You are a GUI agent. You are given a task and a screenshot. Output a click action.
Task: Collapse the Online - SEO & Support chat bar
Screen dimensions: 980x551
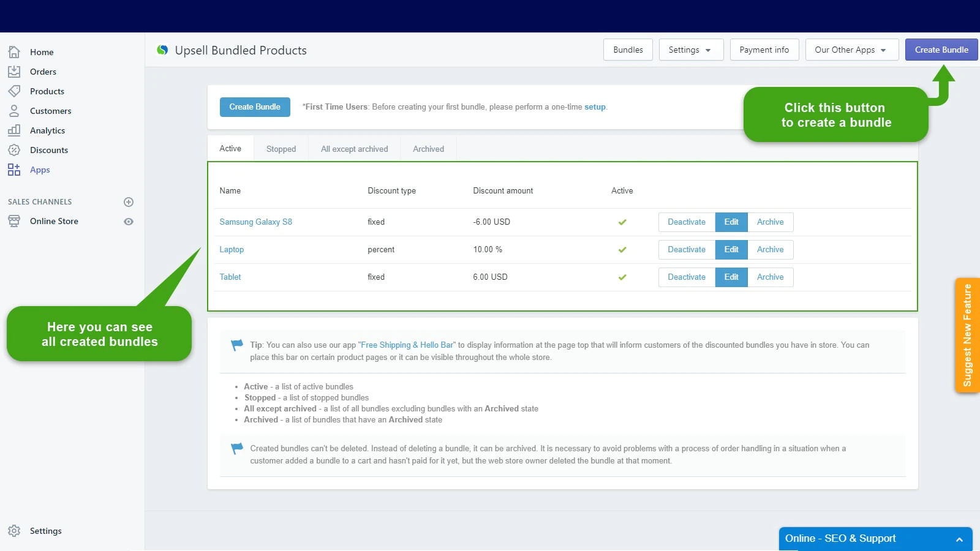[x=959, y=539]
